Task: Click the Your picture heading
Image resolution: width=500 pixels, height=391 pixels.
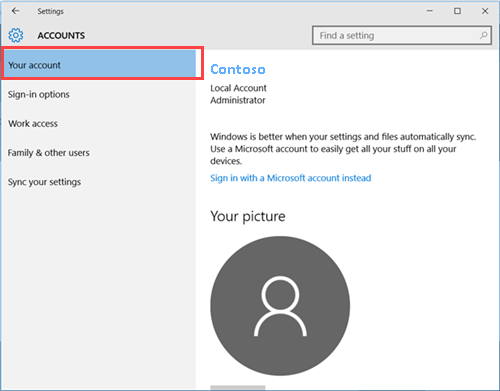Action: coord(248,216)
